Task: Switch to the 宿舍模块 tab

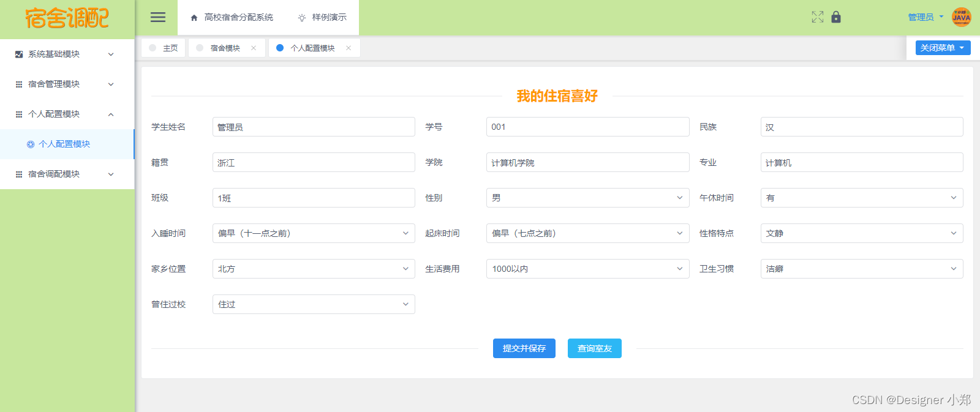Action: coord(227,48)
